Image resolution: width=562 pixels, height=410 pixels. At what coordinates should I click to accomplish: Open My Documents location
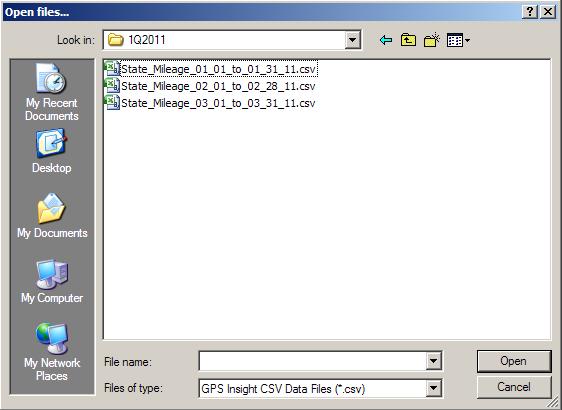point(52,216)
